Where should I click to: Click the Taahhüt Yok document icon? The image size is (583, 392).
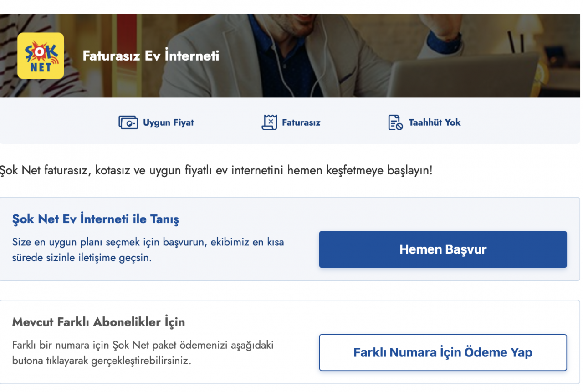click(395, 122)
